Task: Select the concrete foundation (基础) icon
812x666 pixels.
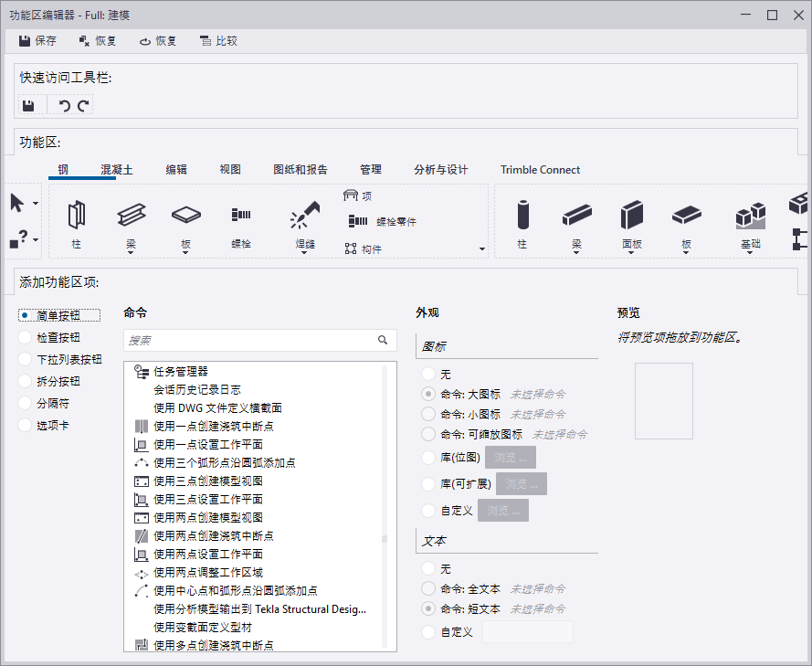Action: [749, 216]
